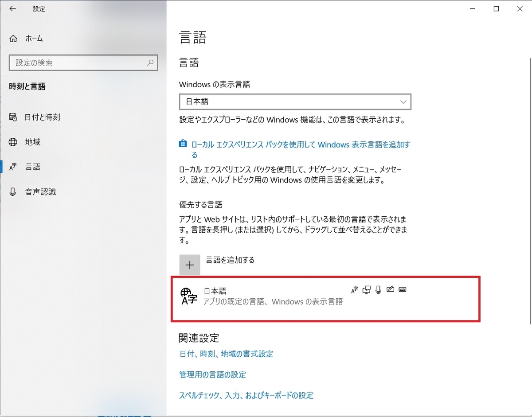Close the 設定 window
This screenshot has height=417, width=532.
(520, 8)
